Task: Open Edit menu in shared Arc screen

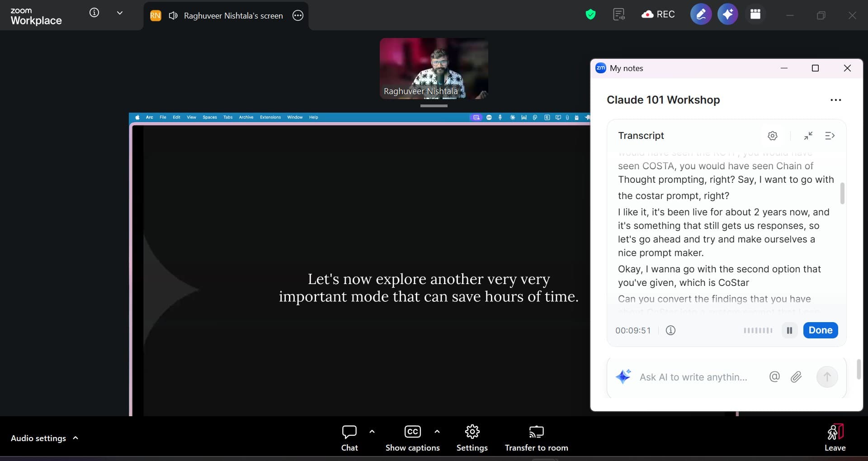Action: point(176,117)
